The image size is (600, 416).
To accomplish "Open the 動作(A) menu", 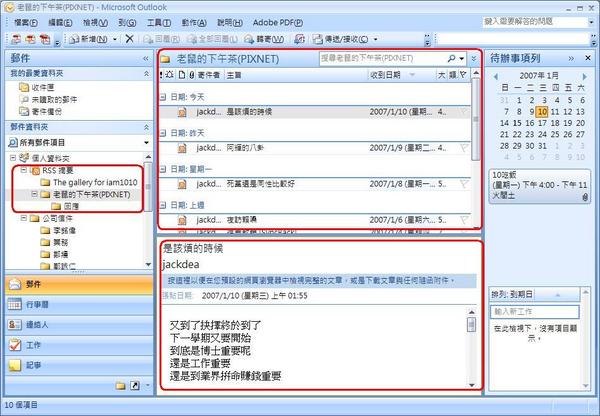I will click(x=194, y=23).
